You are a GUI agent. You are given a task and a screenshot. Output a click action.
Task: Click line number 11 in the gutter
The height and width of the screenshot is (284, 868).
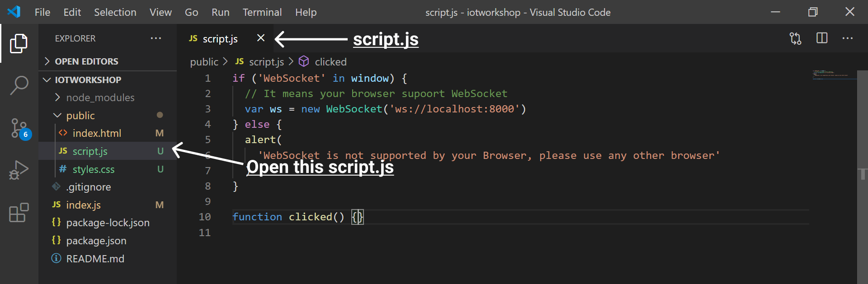click(205, 233)
